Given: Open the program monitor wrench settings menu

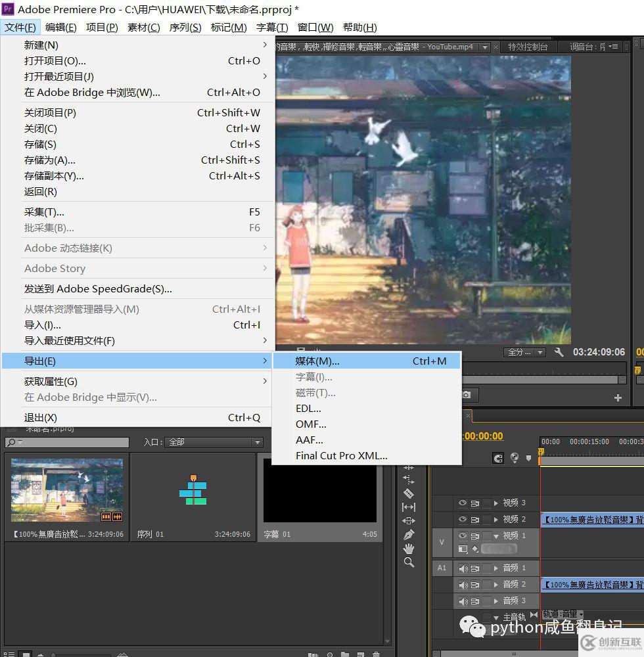Looking at the screenshot, I should (559, 352).
